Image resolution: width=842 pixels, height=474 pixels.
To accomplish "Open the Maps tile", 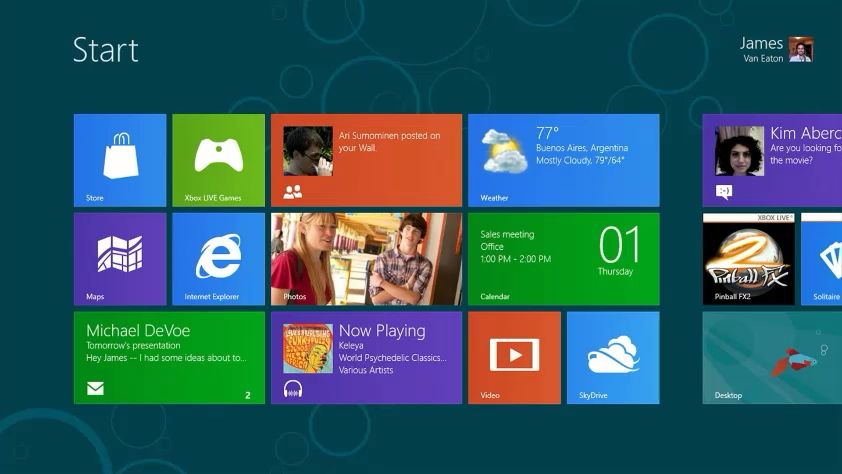I will 120,259.
